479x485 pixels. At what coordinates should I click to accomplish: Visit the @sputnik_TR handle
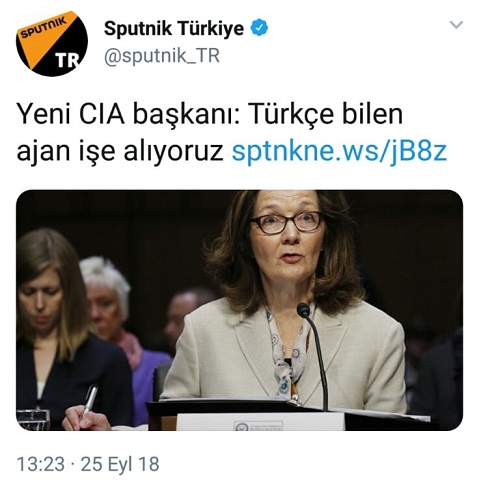(x=162, y=56)
